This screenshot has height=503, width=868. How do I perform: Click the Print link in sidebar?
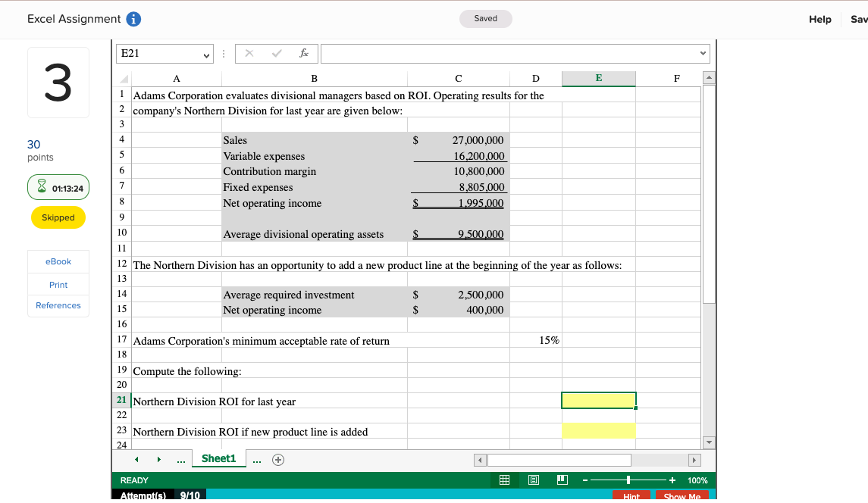point(58,284)
